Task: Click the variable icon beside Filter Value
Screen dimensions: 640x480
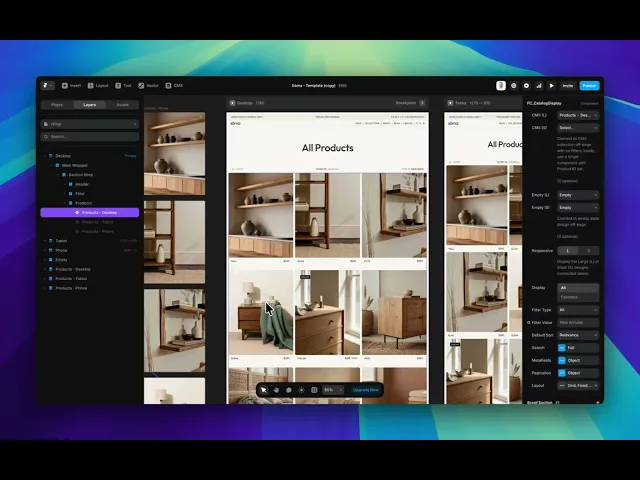Action: [529, 323]
